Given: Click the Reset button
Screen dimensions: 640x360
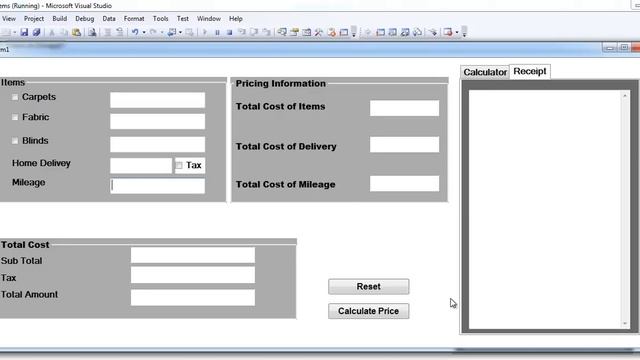Looking at the screenshot, I should pyautogui.click(x=369, y=287).
